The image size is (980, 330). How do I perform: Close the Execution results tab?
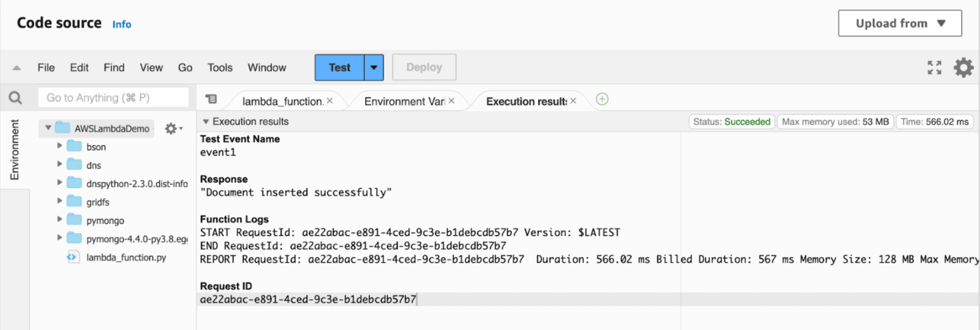coord(573,101)
